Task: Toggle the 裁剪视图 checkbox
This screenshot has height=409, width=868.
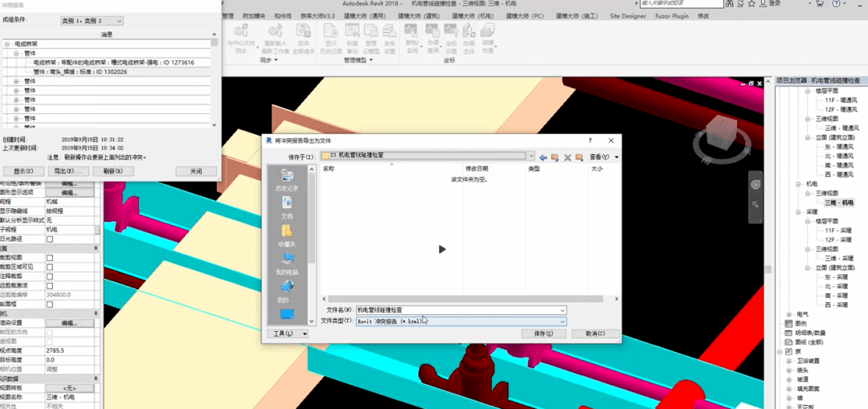Action: (x=50, y=258)
